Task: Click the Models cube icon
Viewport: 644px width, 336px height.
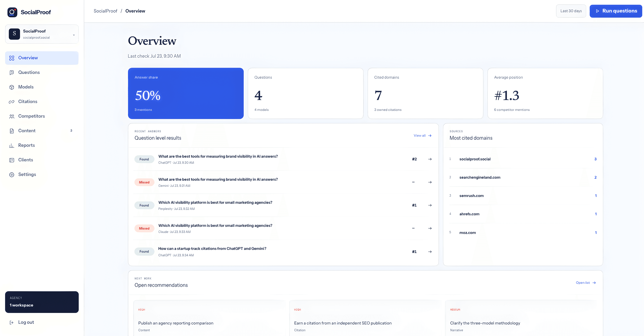Action: (x=12, y=87)
